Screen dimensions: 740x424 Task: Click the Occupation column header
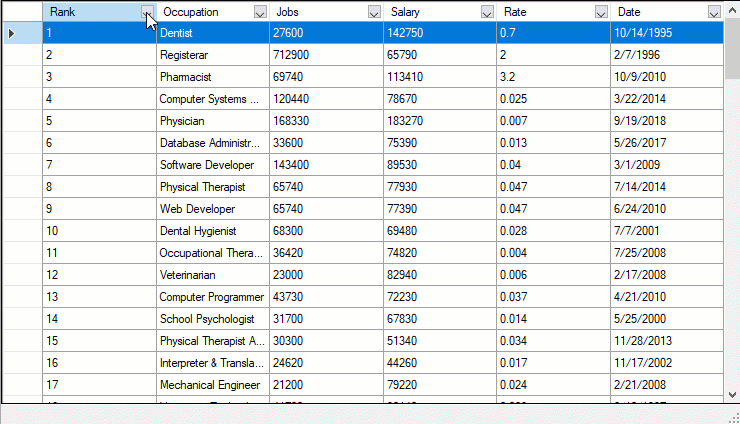tap(213, 12)
